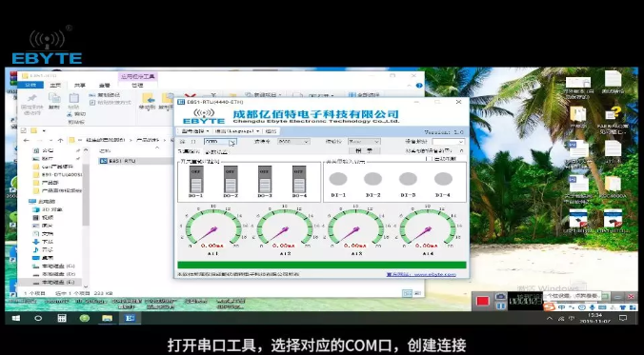Click the open port button

click(364, 151)
